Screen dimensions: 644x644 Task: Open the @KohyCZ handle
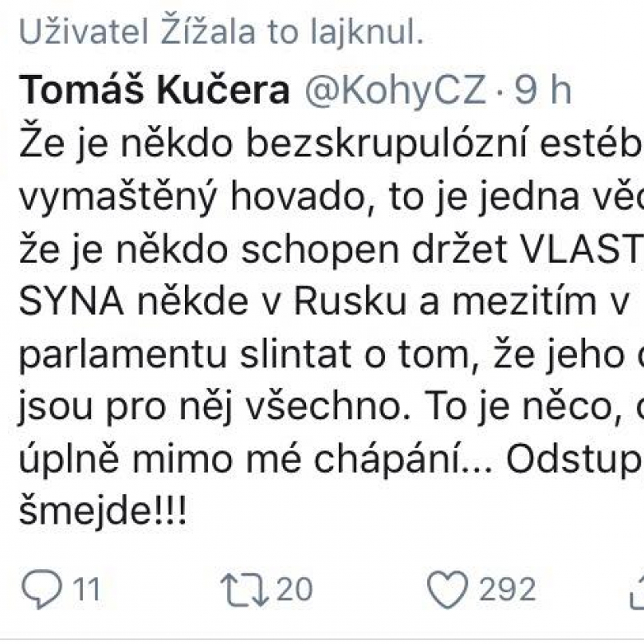click(395, 91)
